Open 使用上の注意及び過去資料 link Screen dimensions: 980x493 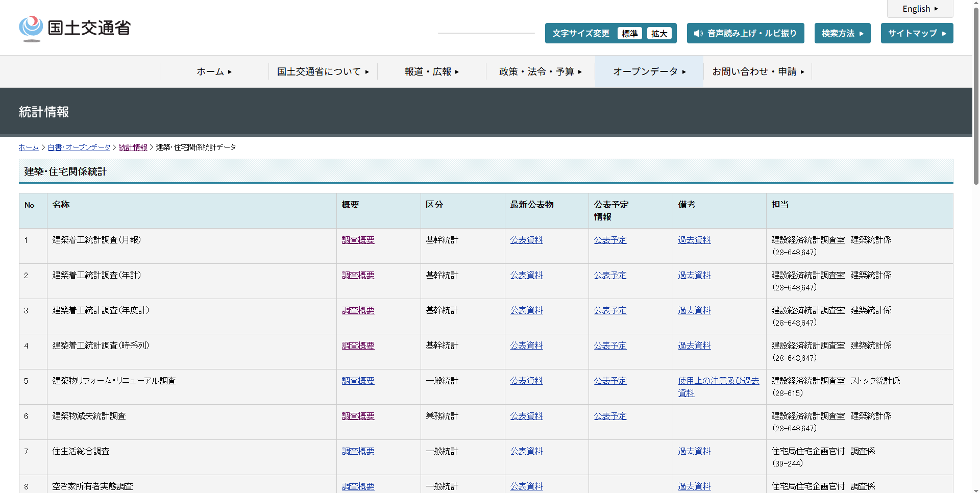(x=718, y=381)
